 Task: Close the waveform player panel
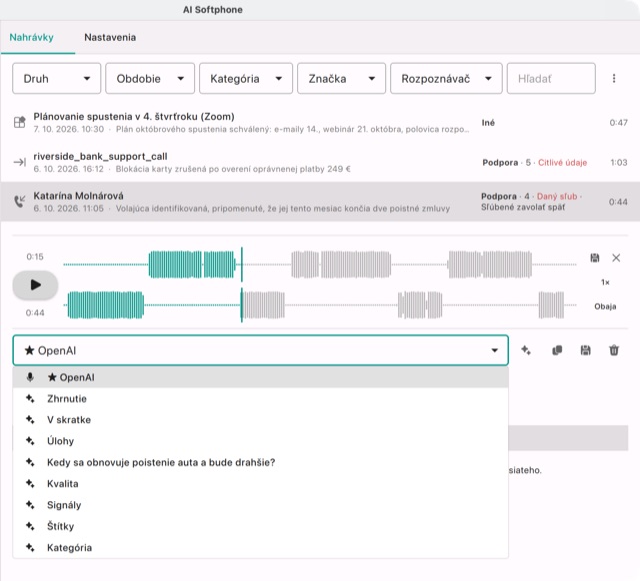616,258
